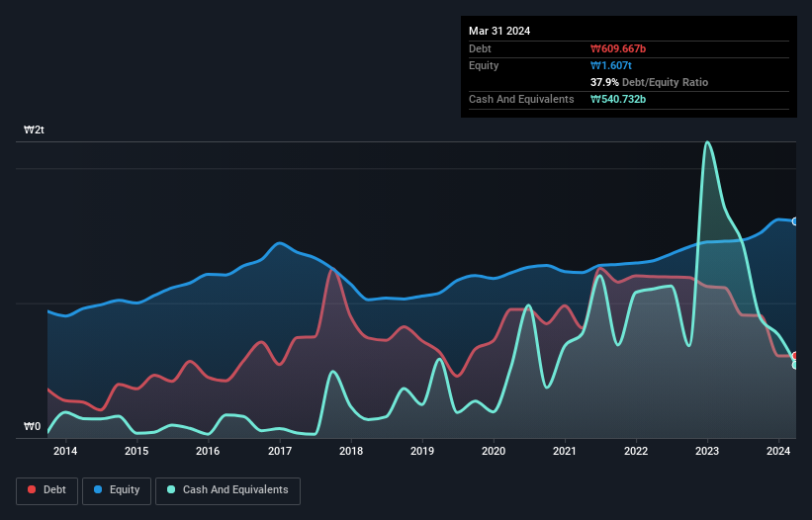Screen dimensions: 812x520
Task: Click the 2024 x-axis label
Action: (778, 451)
